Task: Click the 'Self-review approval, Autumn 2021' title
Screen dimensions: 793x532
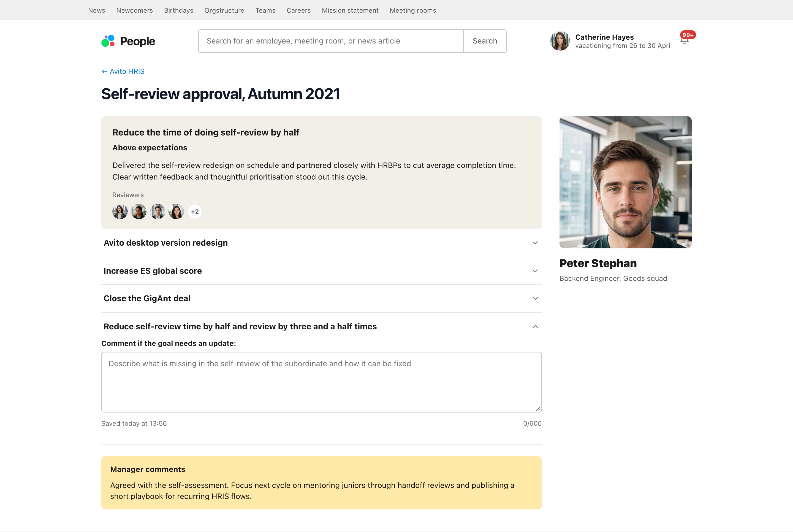Action: pos(221,94)
